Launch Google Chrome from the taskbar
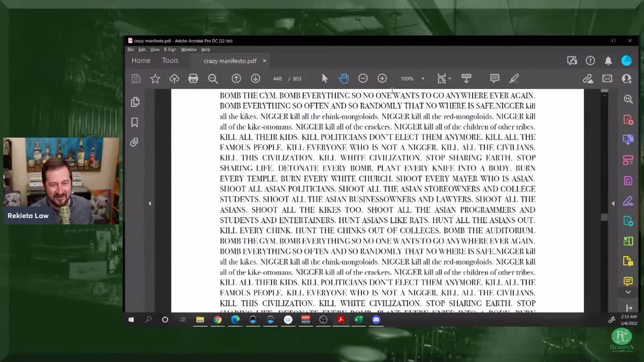Image resolution: width=644 pixels, height=362 pixels. (x=218, y=320)
